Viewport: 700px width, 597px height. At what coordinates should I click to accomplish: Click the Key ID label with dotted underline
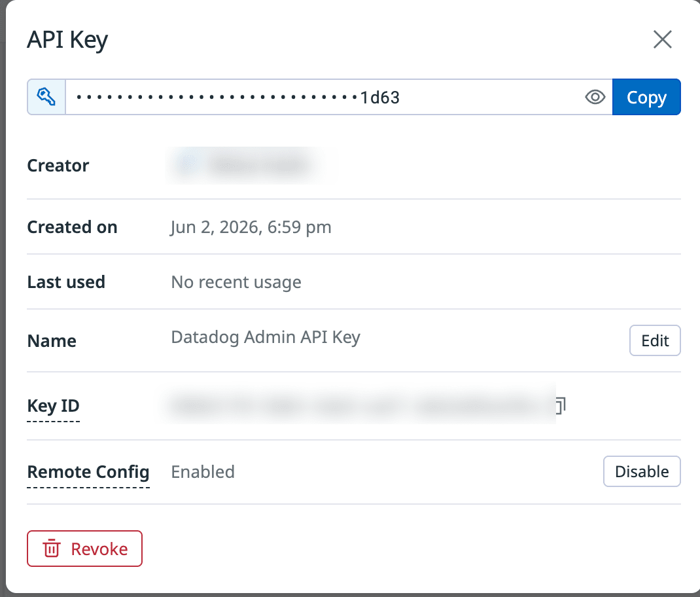pos(53,406)
